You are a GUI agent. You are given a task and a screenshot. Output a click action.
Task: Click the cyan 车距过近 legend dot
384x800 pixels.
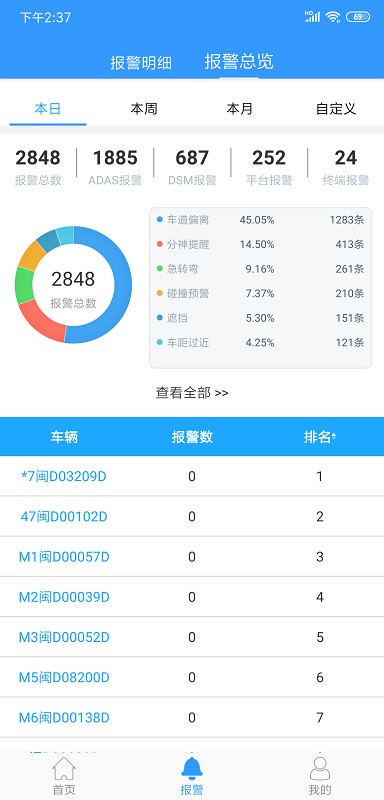click(160, 342)
